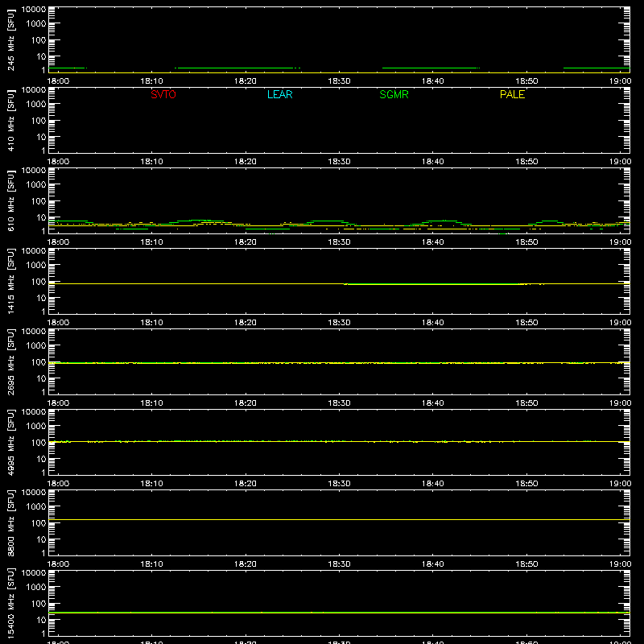Select the 15400 MHz [SFU] axis title
Screen dimensions: 644x644
tap(10, 604)
